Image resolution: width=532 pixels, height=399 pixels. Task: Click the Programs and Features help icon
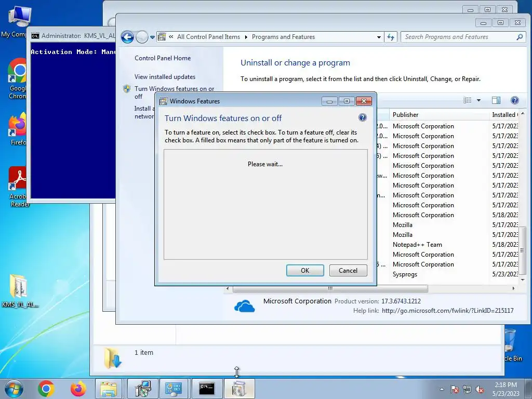click(515, 100)
